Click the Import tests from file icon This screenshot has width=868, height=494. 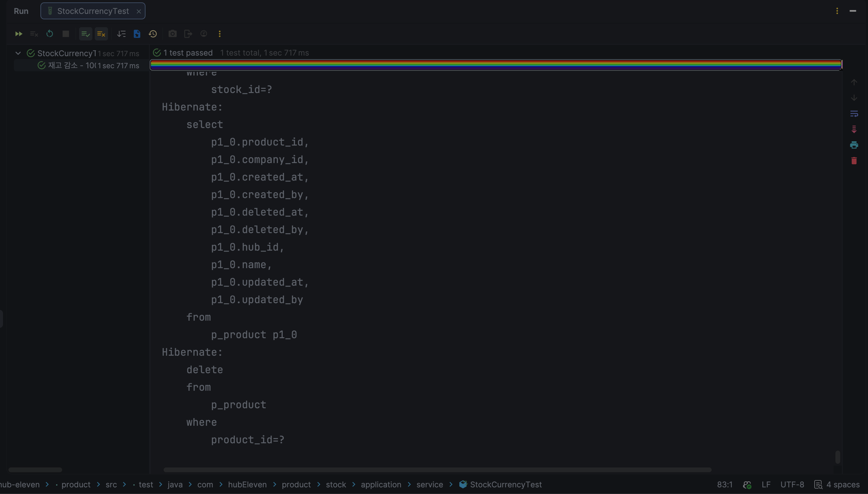click(x=137, y=34)
